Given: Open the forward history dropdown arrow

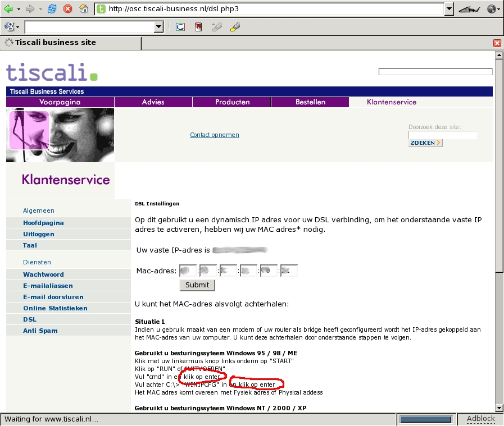Looking at the screenshot, I should 40,9.
